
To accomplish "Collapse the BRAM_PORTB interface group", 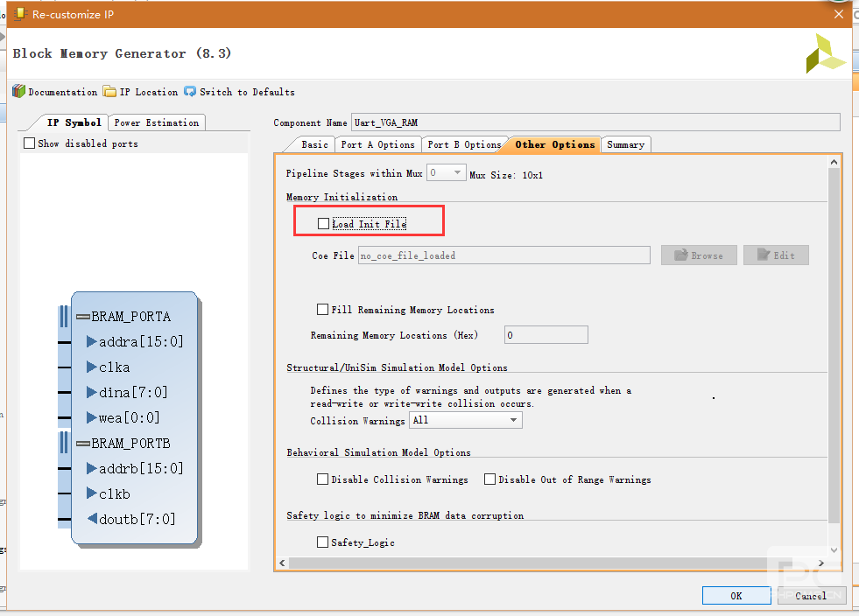I will (x=83, y=444).
